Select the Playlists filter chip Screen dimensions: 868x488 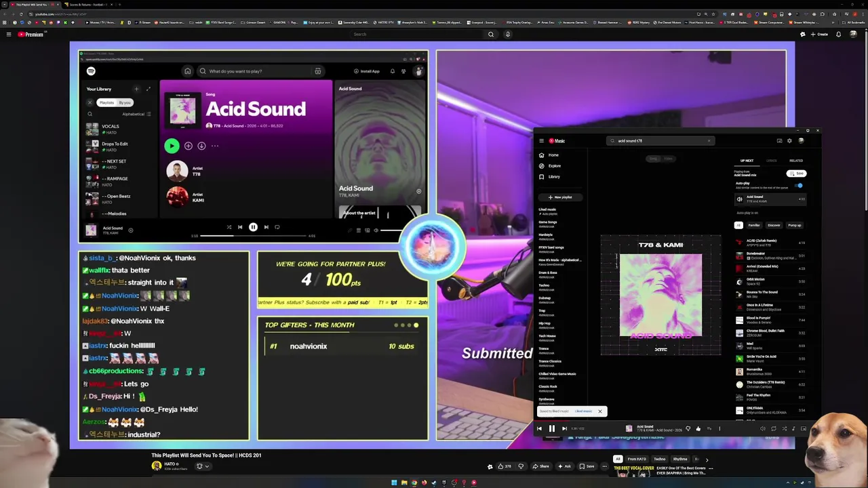[x=106, y=102]
